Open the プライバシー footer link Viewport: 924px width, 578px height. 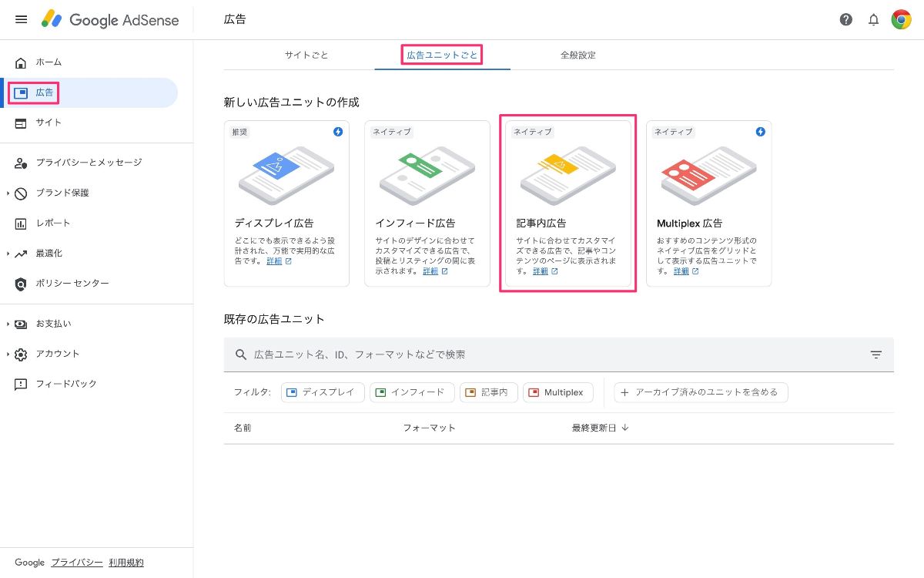[x=77, y=563]
